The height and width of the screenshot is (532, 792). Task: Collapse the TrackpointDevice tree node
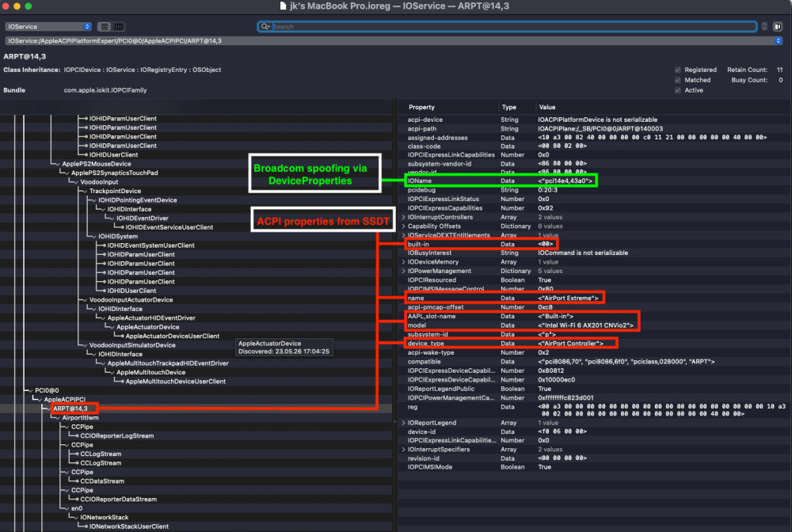click(83, 192)
